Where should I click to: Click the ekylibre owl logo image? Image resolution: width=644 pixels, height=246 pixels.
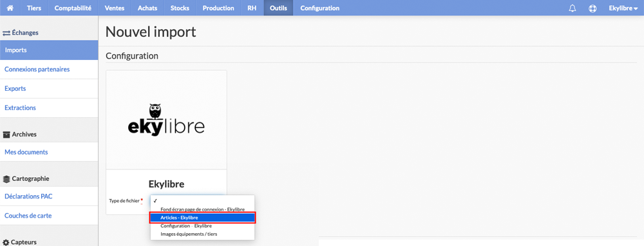tap(166, 120)
